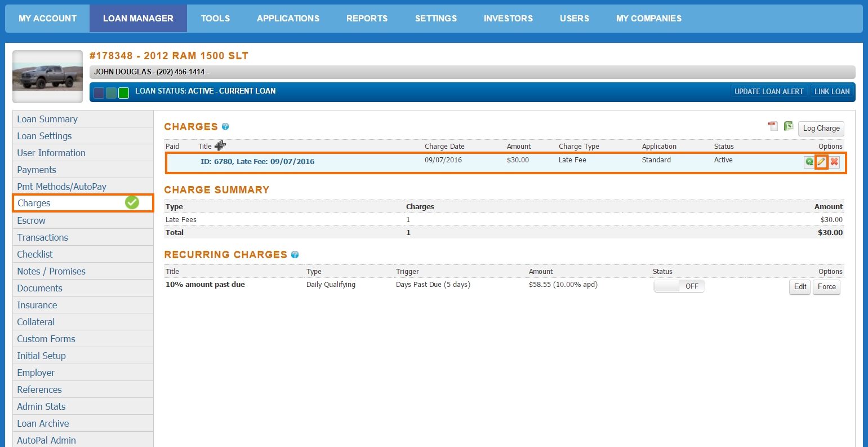The width and height of the screenshot is (868, 447).
Task: Open the Reports menu
Action: [x=367, y=19]
